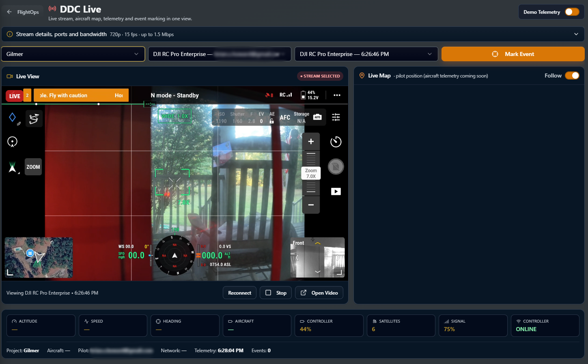Click the SATELLITES telemetry card
The image size is (588, 364).
click(401, 325)
